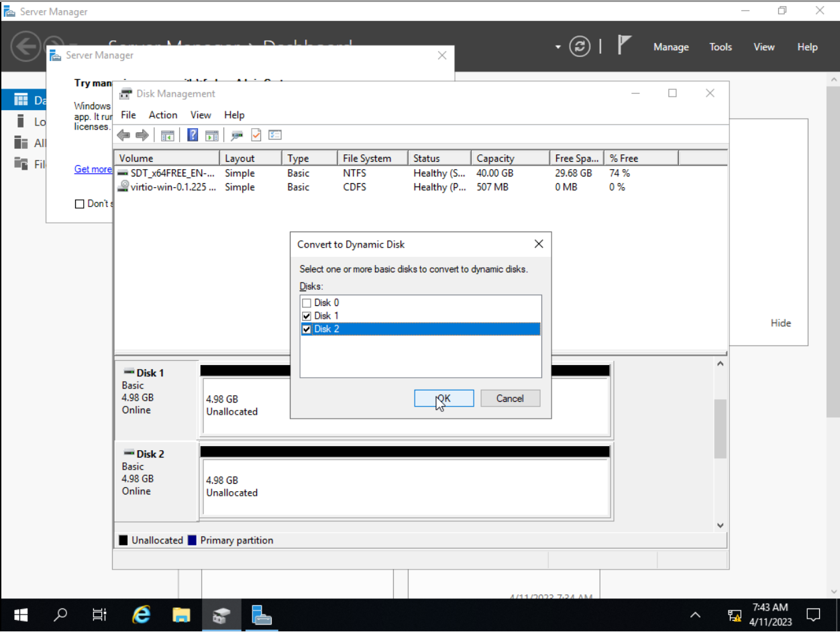The height and width of the screenshot is (632, 840).
Task: Click the Server Manager refresh icon
Action: (580, 46)
